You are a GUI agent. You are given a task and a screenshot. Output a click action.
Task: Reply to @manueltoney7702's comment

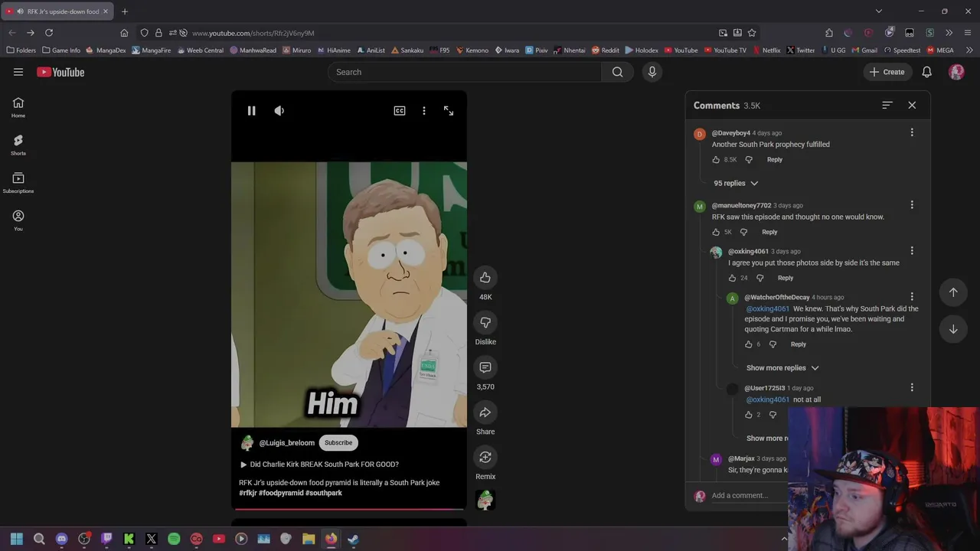tap(769, 232)
